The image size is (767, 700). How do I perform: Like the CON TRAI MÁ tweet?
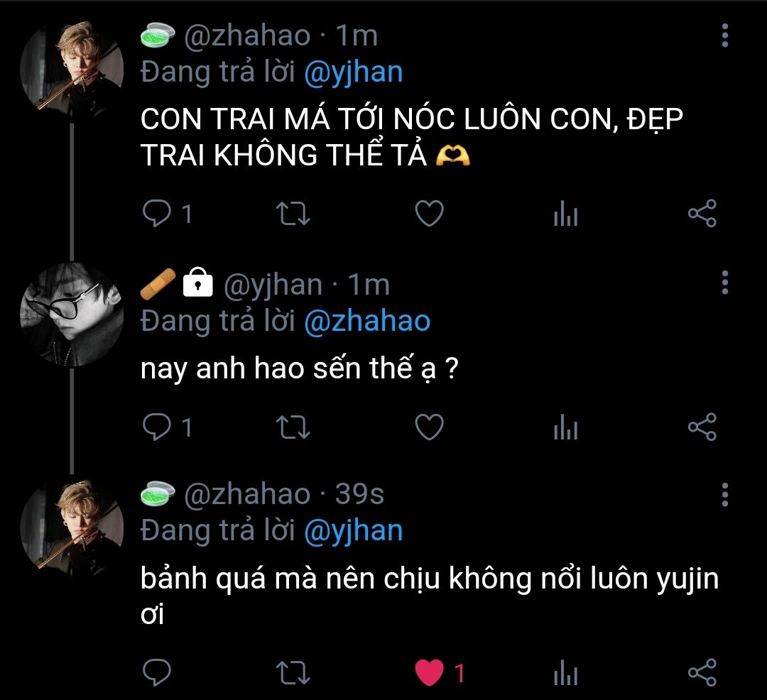(429, 213)
